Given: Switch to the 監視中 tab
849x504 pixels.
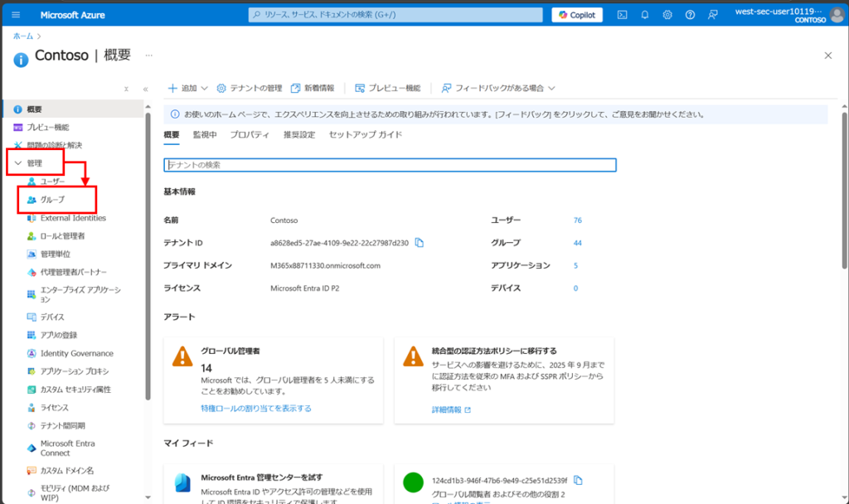Looking at the screenshot, I should (205, 135).
